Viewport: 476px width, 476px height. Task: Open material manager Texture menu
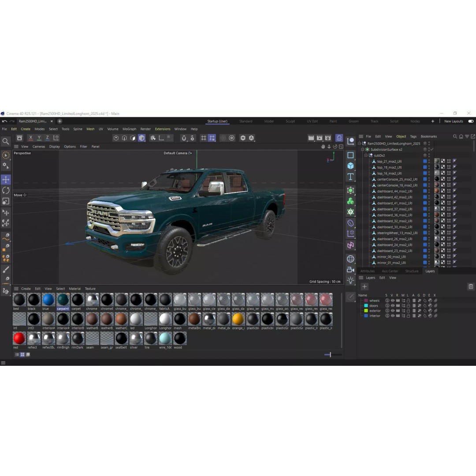pyautogui.click(x=90, y=289)
